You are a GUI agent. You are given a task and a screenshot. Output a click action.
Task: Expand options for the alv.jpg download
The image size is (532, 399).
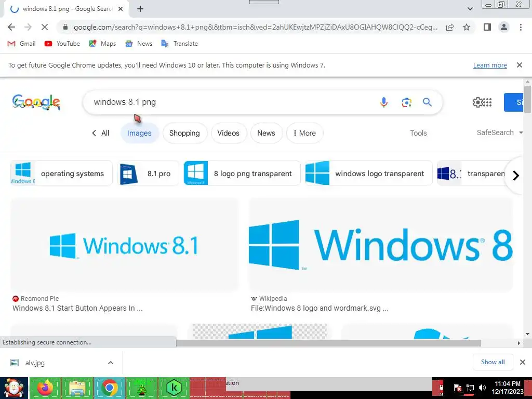[x=110, y=363]
